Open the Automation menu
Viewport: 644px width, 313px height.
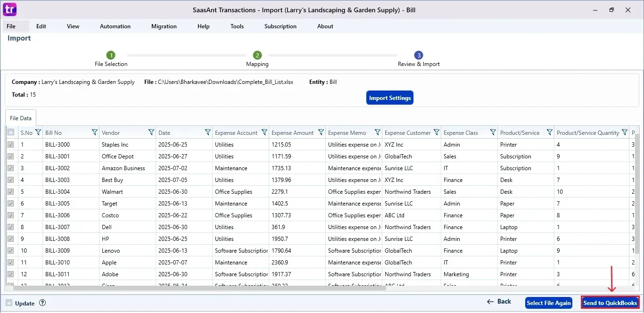(x=115, y=26)
